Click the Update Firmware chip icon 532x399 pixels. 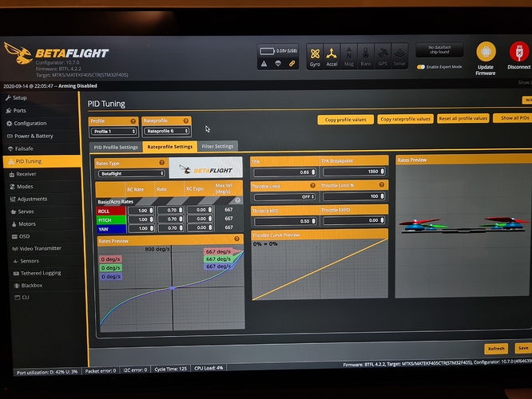(x=486, y=51)
